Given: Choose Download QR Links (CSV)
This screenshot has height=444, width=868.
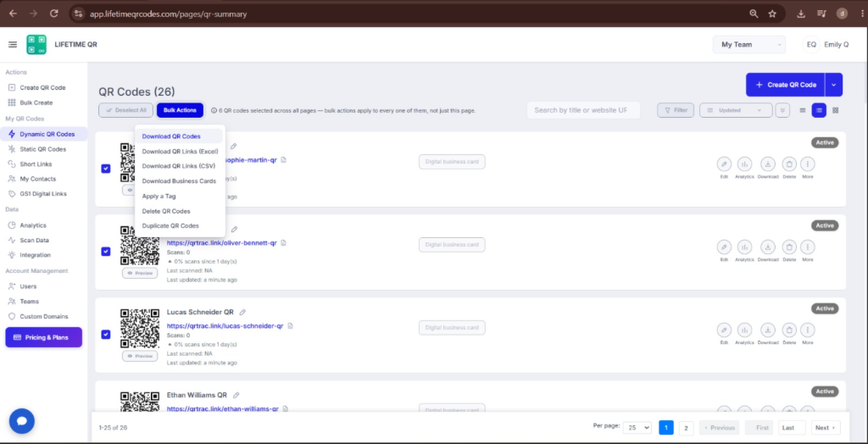Looking at the screenshot, I should coord(180,166).
